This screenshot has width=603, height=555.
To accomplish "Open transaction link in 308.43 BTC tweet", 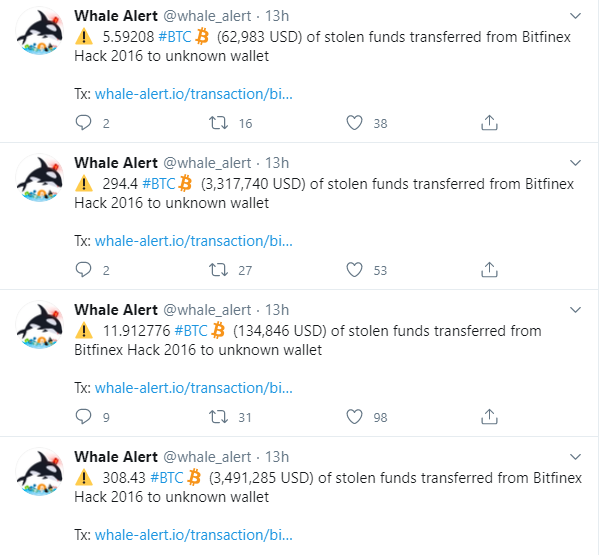I will click(194, 534).
